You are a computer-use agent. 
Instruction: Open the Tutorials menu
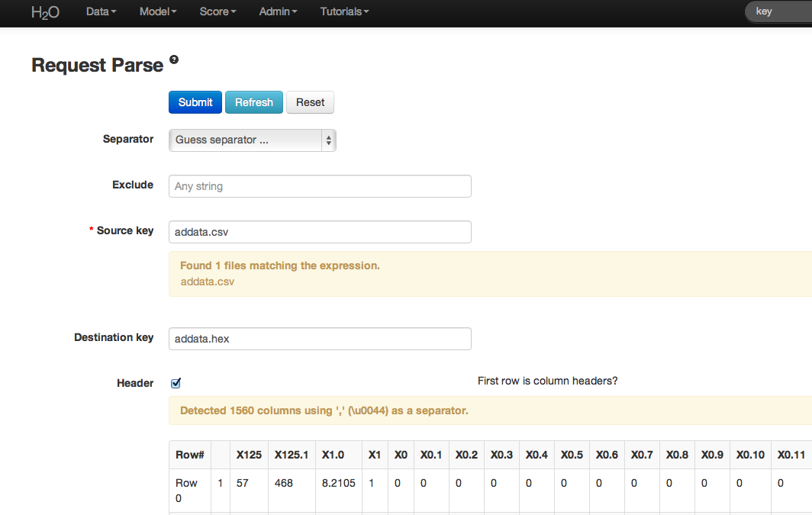(x=344, y=12)
